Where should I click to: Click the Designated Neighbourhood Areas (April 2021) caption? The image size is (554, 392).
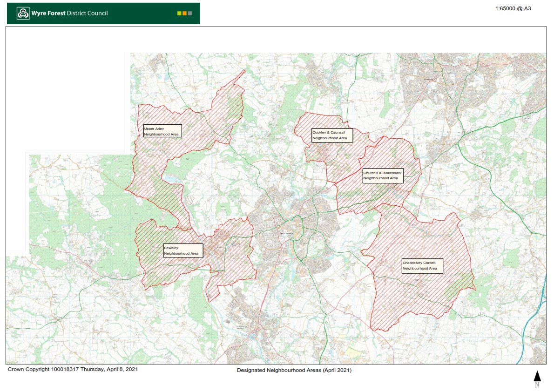click(x=294, y=371)
